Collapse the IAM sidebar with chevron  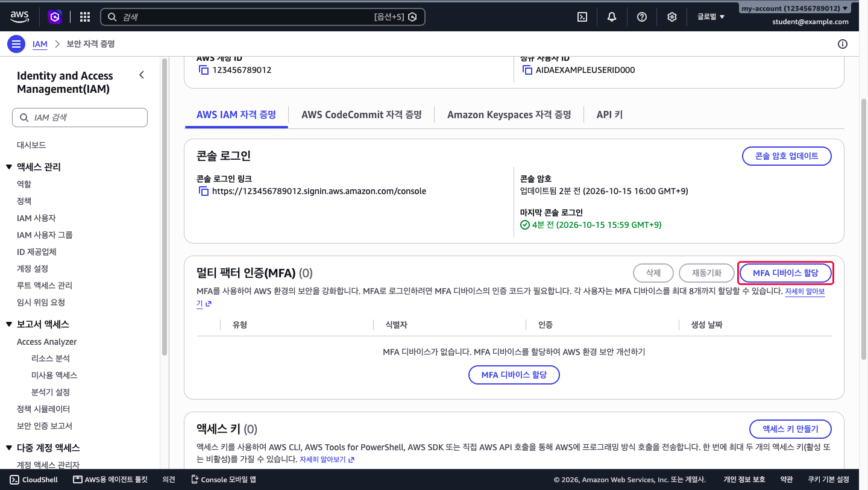142,75
